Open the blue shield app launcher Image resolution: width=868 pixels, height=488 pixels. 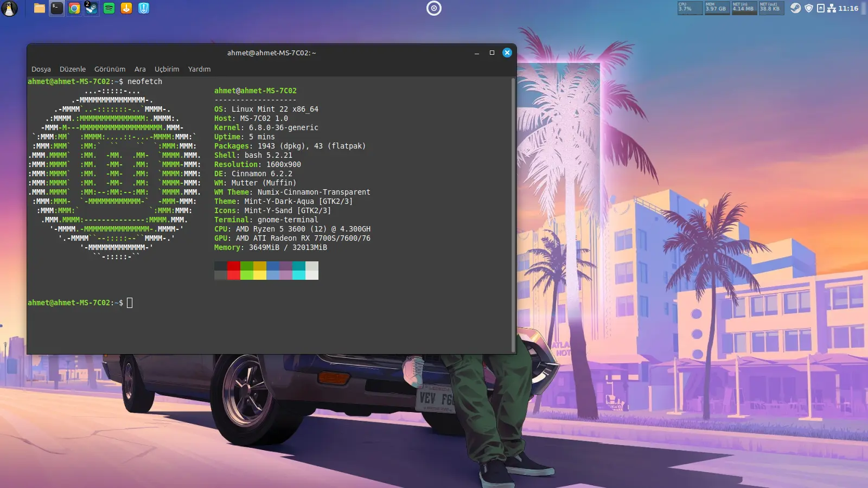click(x=144, y=8)
